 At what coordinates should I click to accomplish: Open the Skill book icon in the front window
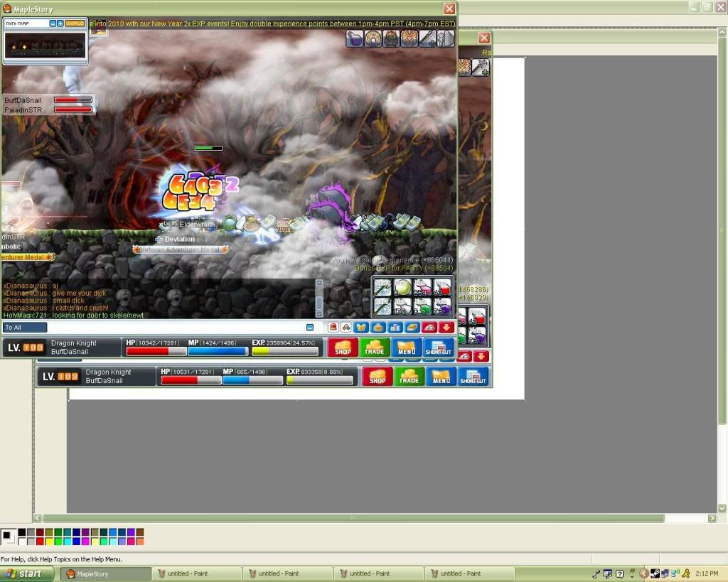[x=412, y=328]
